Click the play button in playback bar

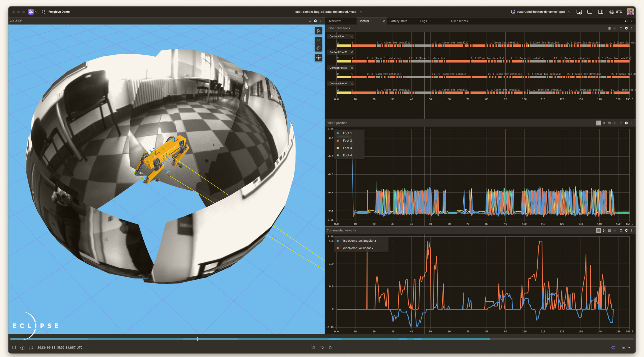(x=322, y=348)
